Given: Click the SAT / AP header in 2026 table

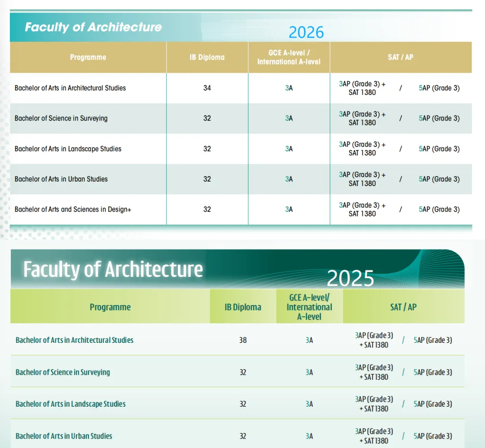Looking at the screenshot, I should (401, 57).
